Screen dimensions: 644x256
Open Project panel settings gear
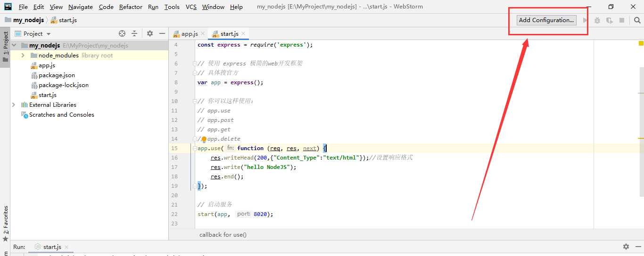point(150,33)
